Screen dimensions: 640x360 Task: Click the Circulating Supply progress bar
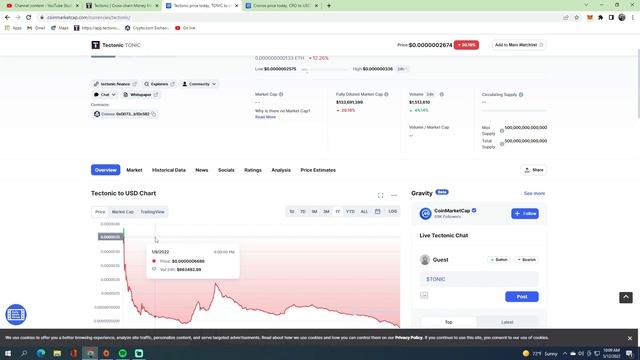[514, 110]
